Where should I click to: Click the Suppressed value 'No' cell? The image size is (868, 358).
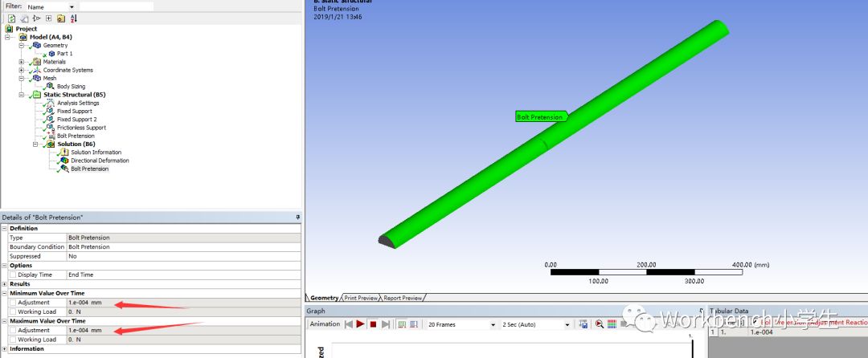coord(184,256)
